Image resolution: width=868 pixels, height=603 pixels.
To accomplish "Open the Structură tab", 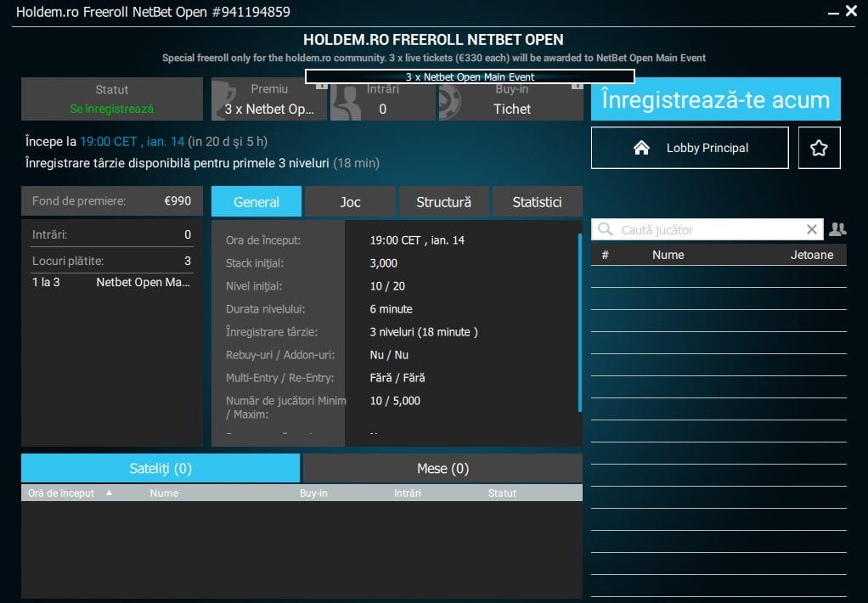I will pos(443,201).
